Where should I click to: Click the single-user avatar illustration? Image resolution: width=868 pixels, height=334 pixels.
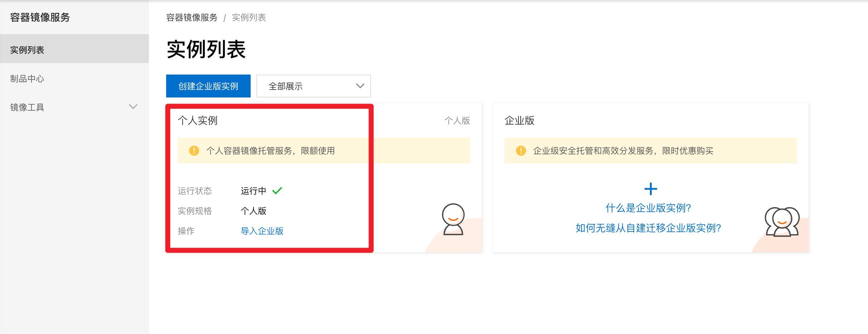453,219
